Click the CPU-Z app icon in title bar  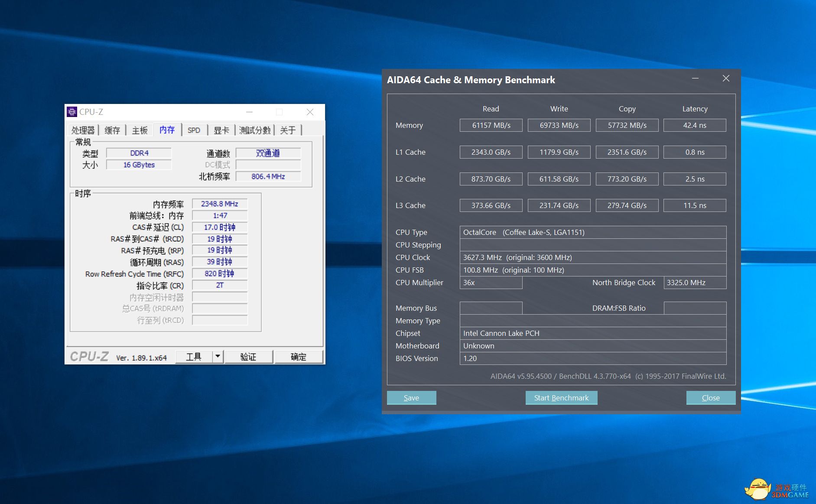(72, 112)
